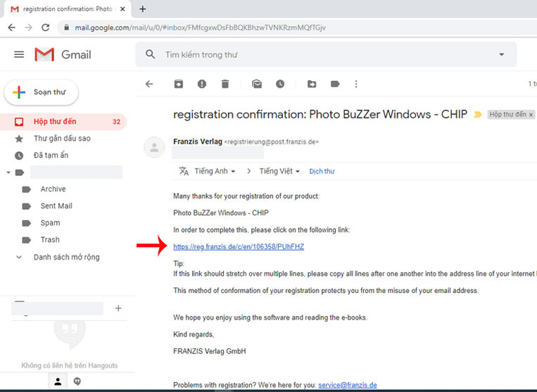Image resolution: width=537 pixels, height=392 pixels.
Task: Close the 'registration confirmation' browser tab
Action: coord(122,9)
